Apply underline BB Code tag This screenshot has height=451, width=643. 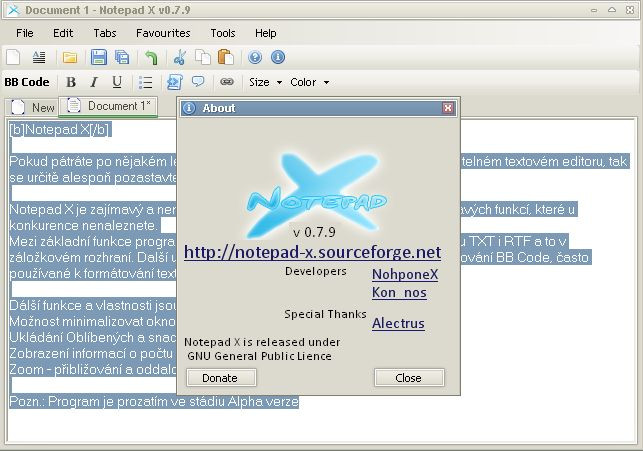pos(117,82)
